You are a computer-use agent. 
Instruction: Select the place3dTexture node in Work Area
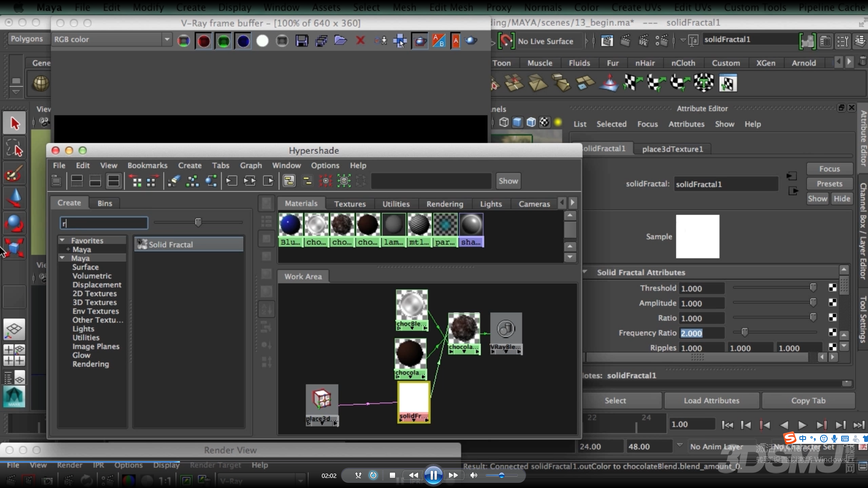pyautogui.click(x=322, y=405)
